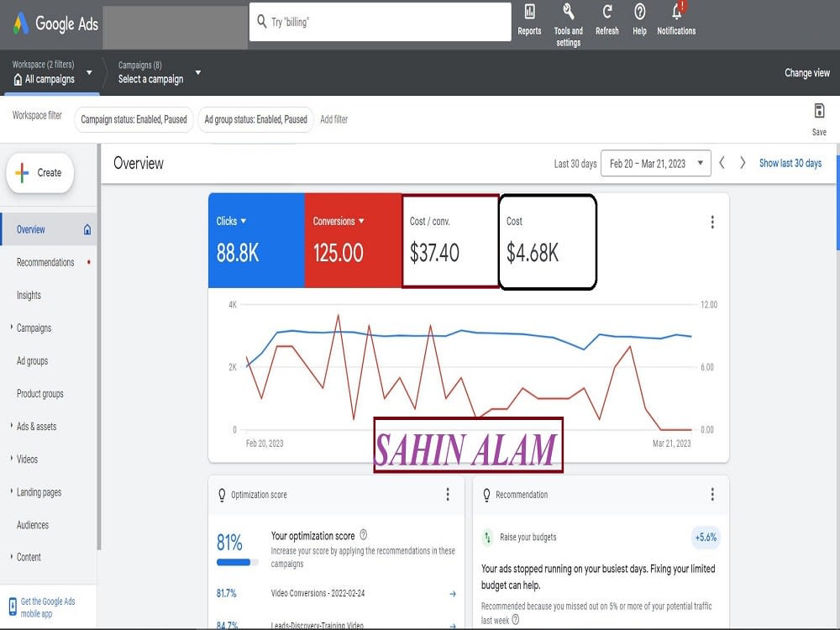Click the potential traffic help icon
The image size is (840, 630).
[x=516, y=620]
